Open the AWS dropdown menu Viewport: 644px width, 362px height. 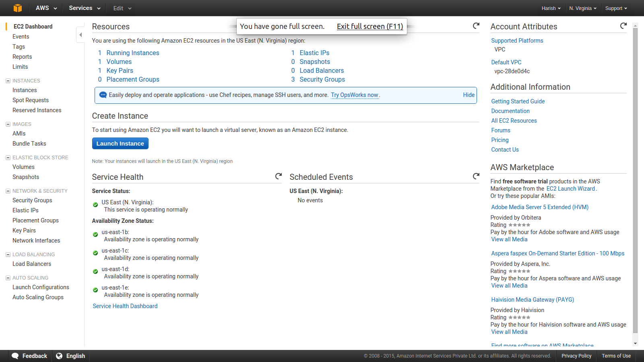point(46,8)
